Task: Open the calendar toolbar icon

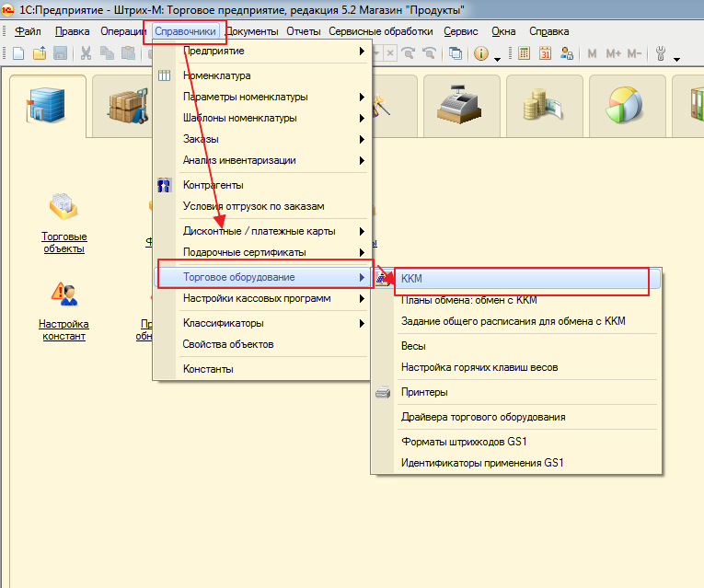Action: coord(545,53)
